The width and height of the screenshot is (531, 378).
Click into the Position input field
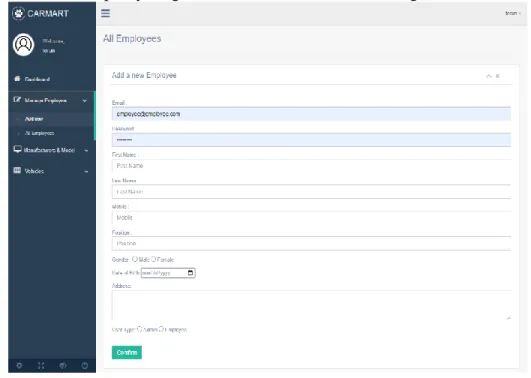click(x=311, y=244)
